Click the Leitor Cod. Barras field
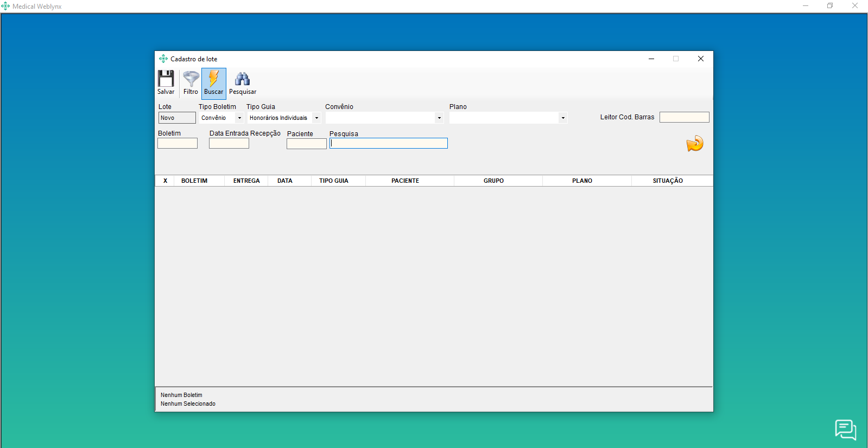This screenshot has width=868, height=448. (684, 117)
